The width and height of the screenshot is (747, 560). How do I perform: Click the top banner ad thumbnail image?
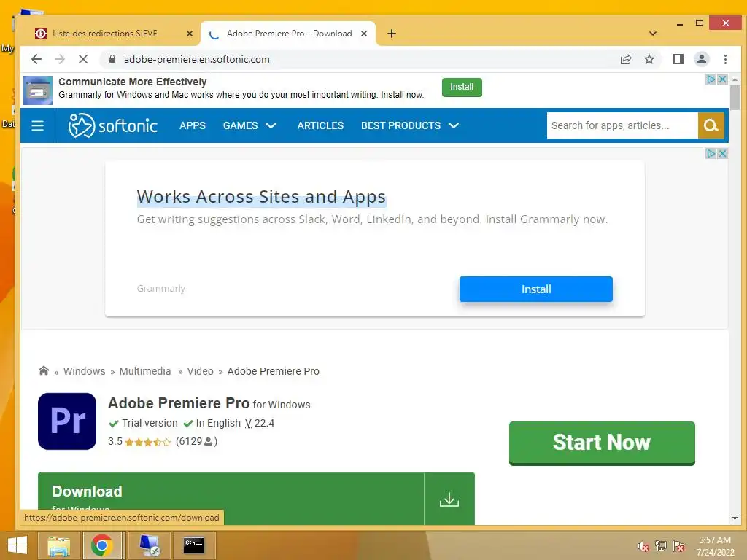tap(38, 90)
